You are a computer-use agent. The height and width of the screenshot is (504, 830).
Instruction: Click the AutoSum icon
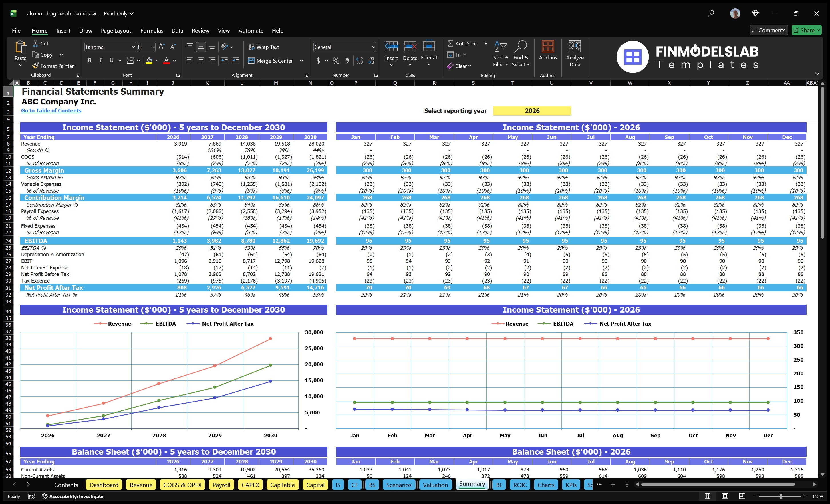click(x=451, y=43)
